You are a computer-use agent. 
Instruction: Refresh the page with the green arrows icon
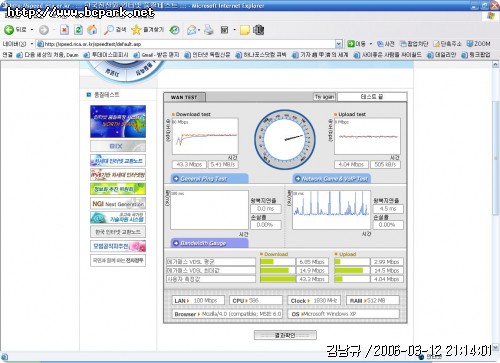click(78, 30)
